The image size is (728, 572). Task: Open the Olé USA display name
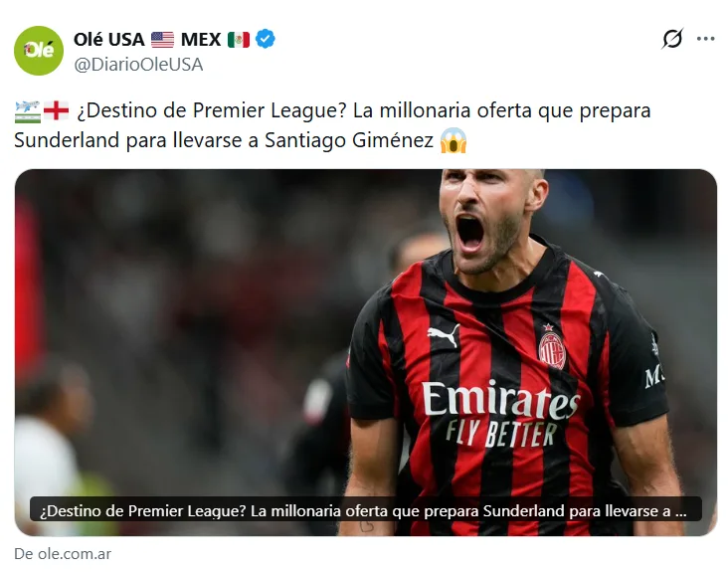click(109, 40)
